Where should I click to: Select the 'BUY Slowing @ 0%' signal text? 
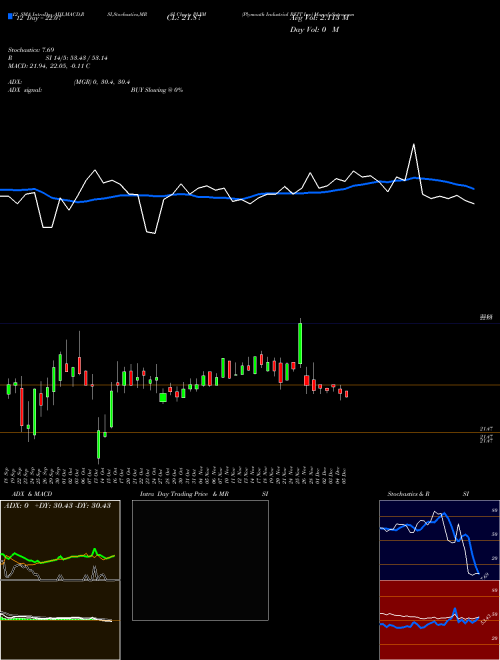[157, 90]
